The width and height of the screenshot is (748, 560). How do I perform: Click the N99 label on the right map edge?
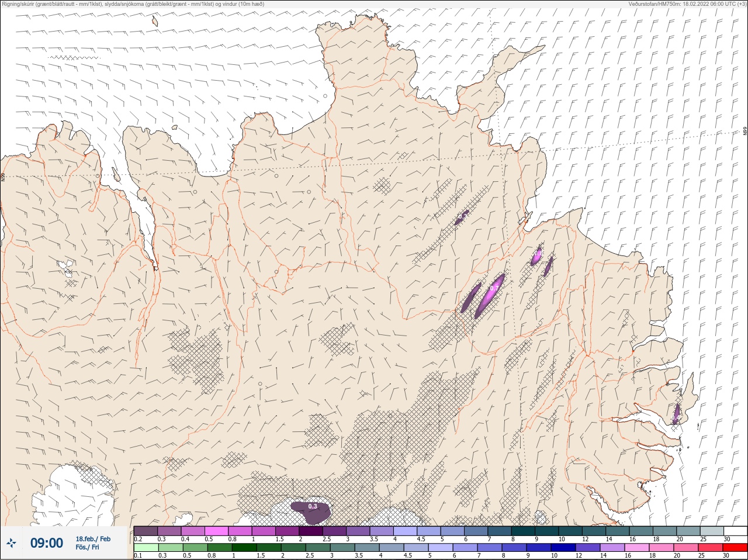pyautogui.click(x=745, y=132)
